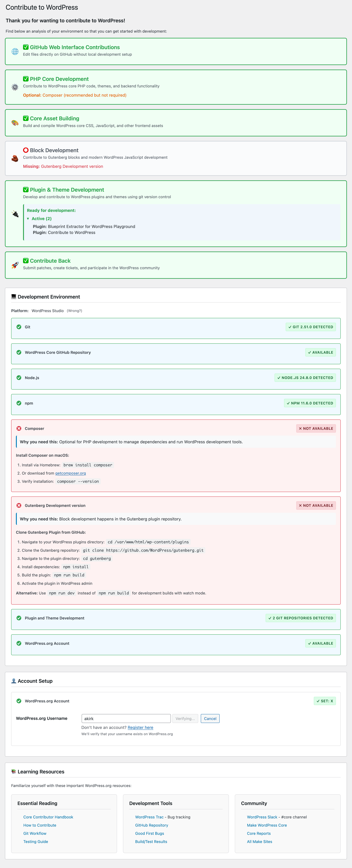Open the WordPress Trac link
Viewport: 352px width, 868px height.
coord(149,817)
